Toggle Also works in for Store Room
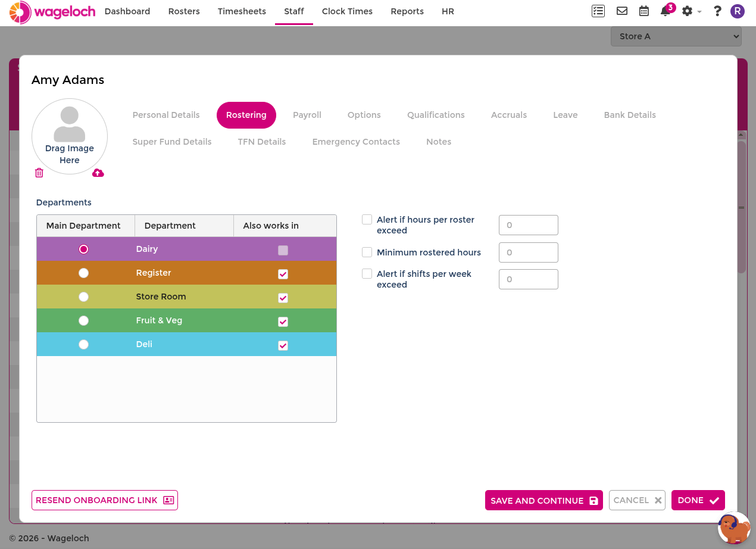 [x=283, y=298]
